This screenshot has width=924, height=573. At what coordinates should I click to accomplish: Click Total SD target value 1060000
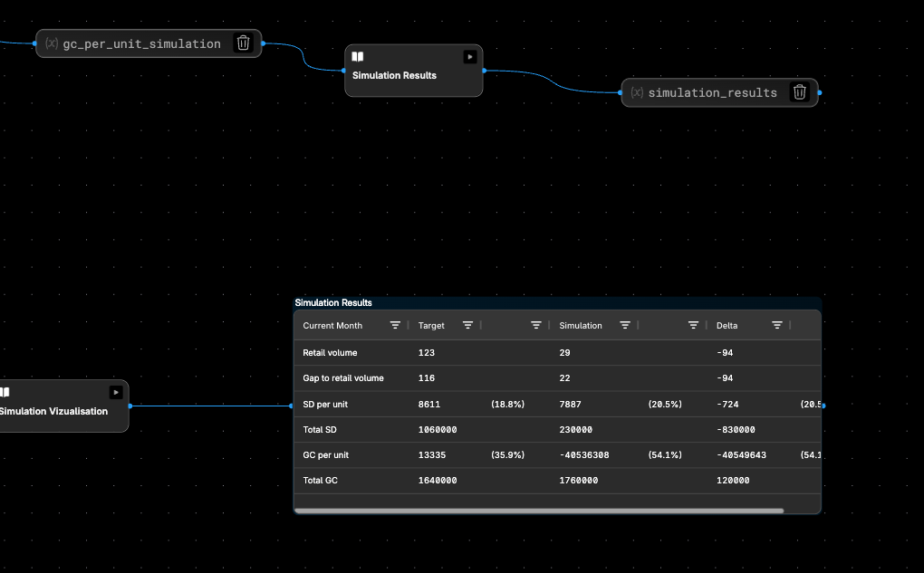pos(438,430)
